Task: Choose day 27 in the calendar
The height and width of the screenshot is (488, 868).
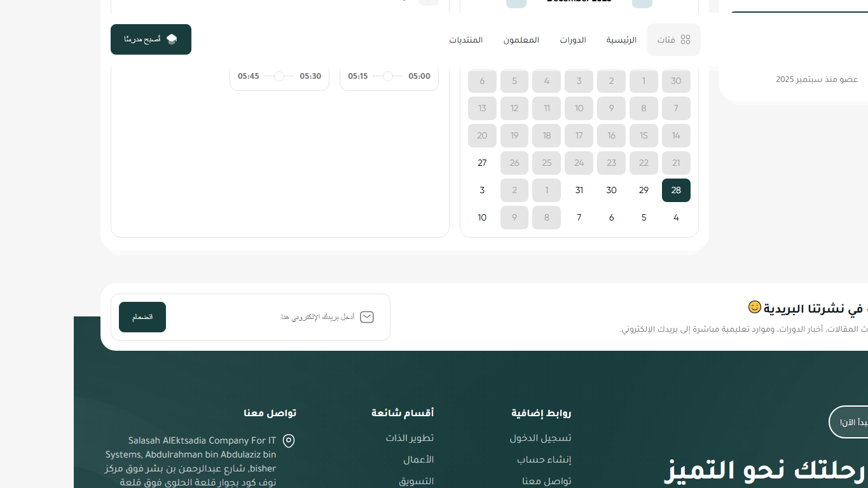Action: pos(482,163)
